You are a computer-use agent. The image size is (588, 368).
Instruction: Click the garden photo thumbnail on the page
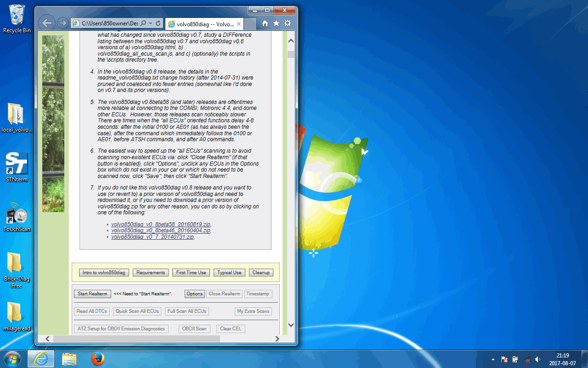tap(53, 124)
